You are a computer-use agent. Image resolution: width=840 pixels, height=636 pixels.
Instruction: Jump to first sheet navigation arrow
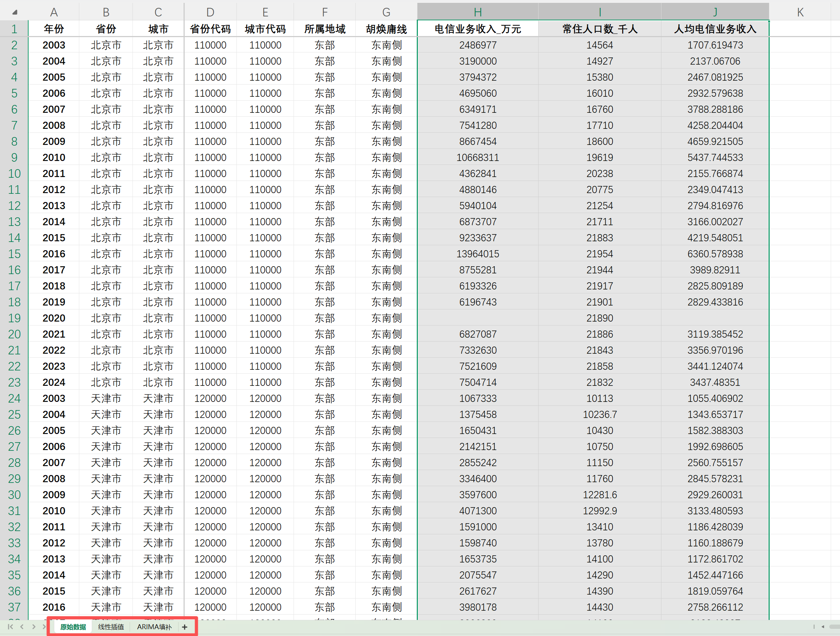(10, 626)
